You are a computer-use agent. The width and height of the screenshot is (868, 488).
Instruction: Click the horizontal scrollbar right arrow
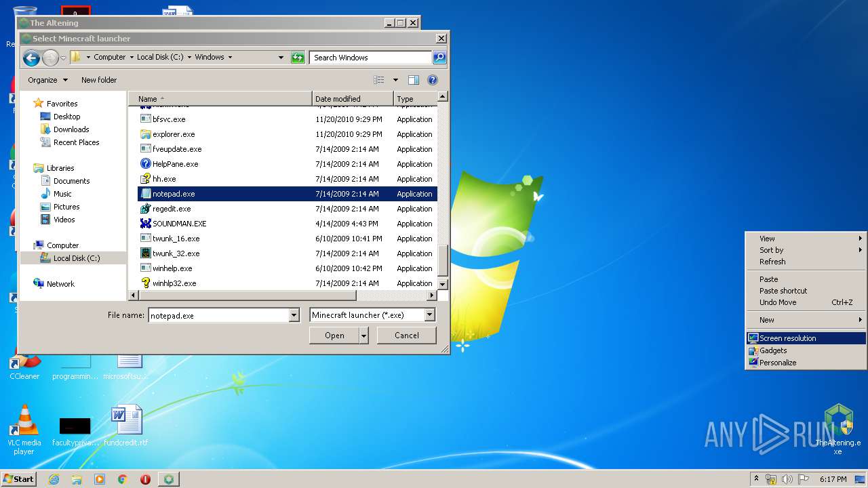click(432, 296)
